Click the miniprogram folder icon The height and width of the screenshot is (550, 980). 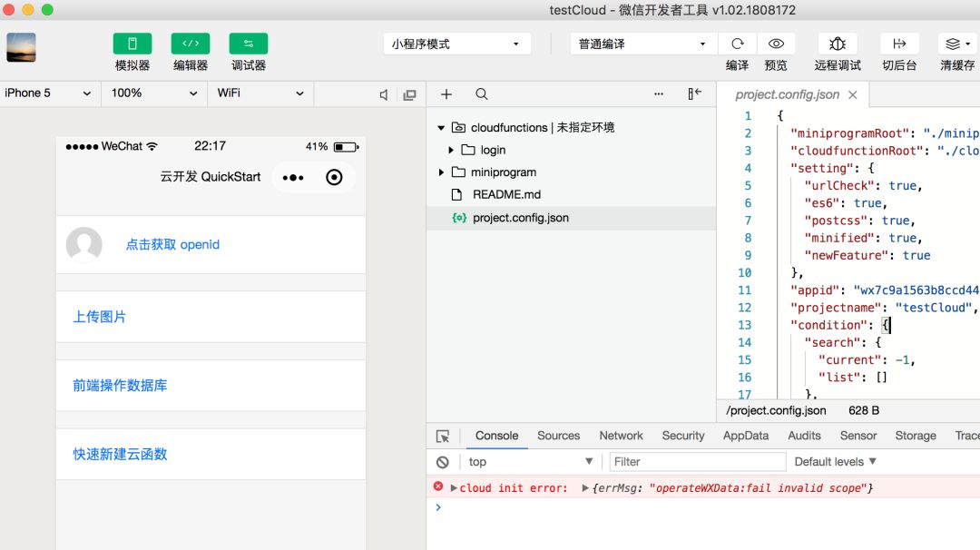click(x=458, y=172)
